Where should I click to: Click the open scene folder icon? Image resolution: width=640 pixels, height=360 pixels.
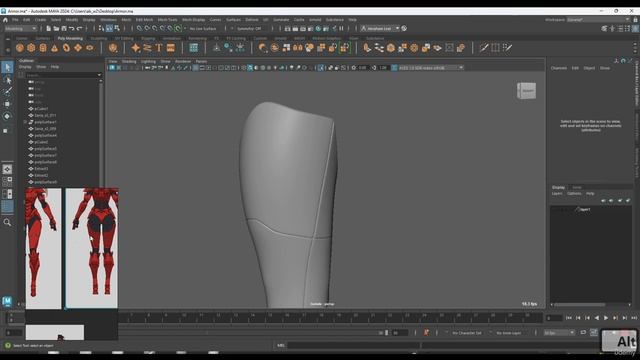point(56,29)
